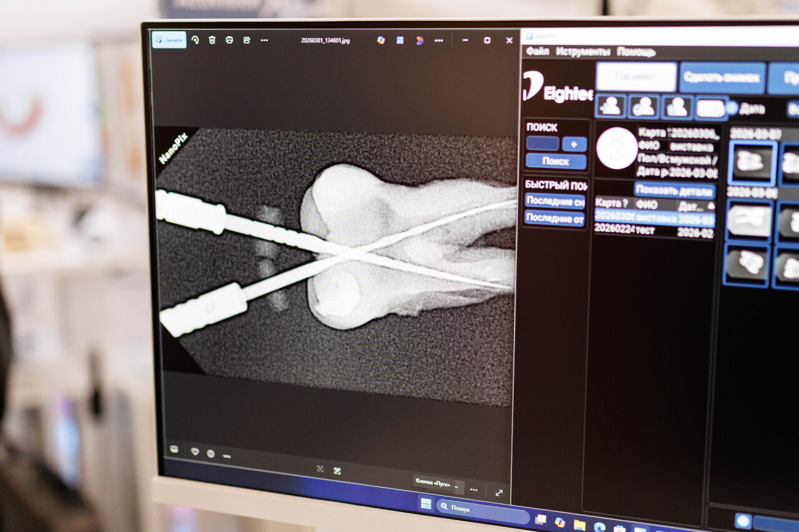This screenshot has height=532, width=799.
Task: Expand viewer to full screen arrows
Action: coord(499,493)
